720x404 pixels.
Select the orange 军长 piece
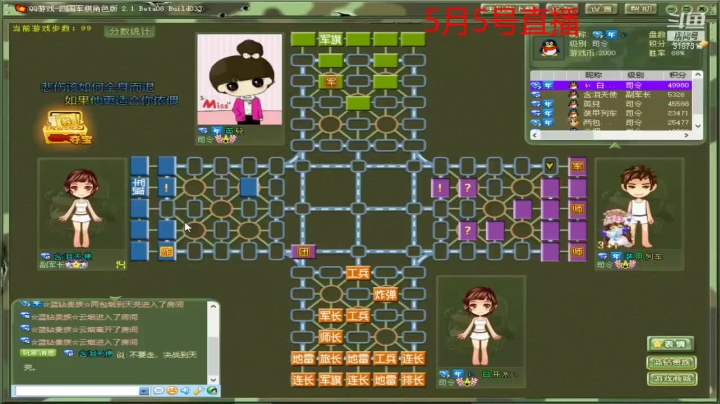tap(330, 316)
